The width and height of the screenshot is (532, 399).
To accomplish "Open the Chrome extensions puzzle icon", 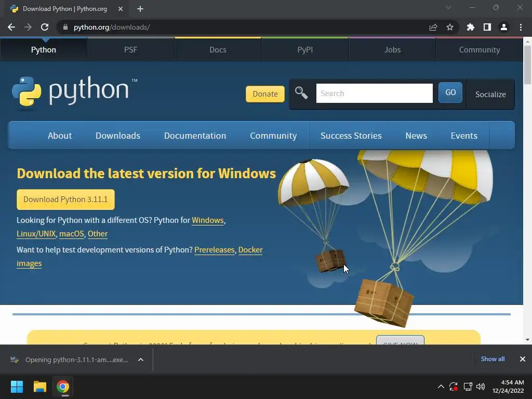I will pos(471,27).
